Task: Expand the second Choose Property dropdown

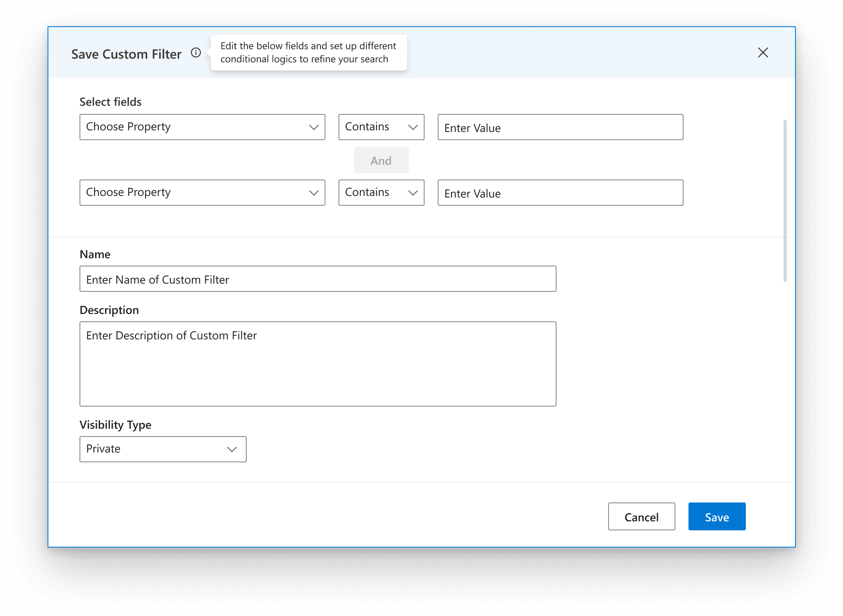Action: point(202,193)
